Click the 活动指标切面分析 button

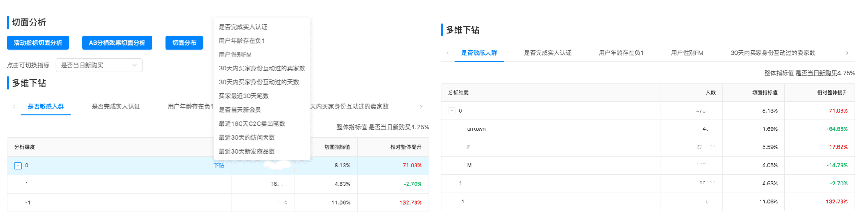pyautogui.click(x=38, y=43)
